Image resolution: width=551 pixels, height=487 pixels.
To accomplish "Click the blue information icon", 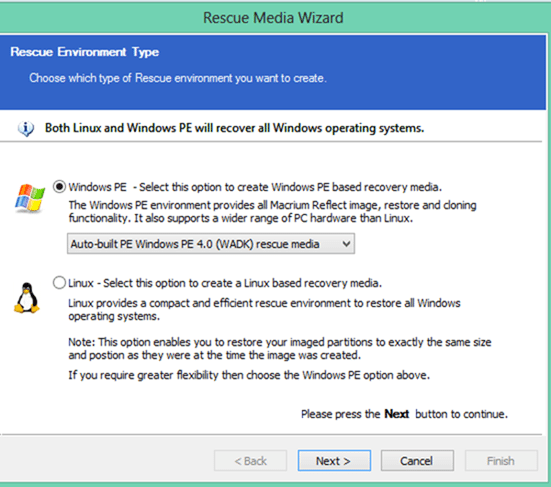I will (x=26, y=129).
